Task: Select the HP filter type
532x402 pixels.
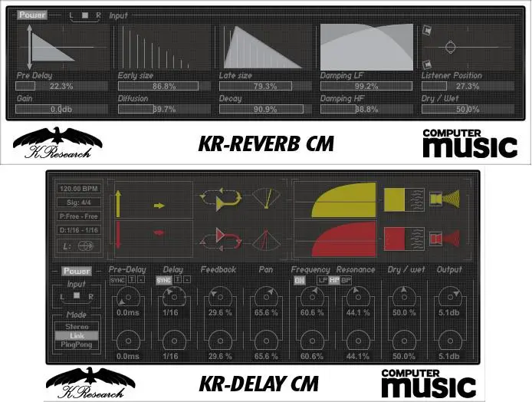Action: tap(334, 281)
